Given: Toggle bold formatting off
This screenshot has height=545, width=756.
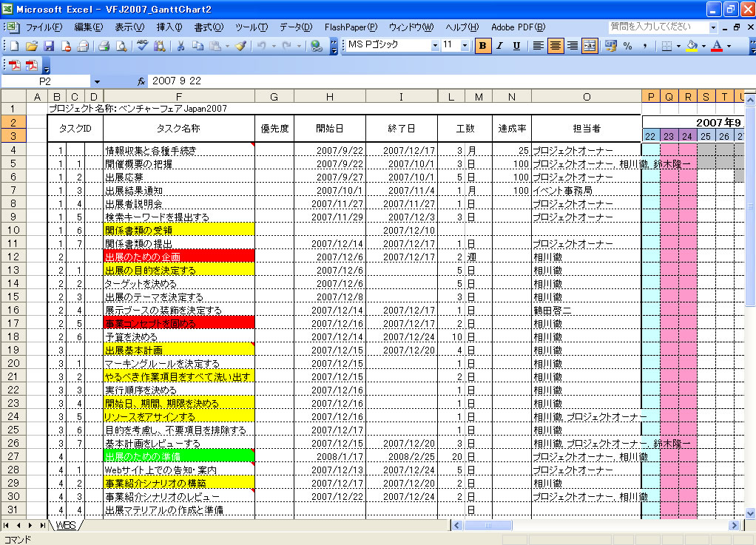Looking at the screenshot, I should click(x=483, y=46).
